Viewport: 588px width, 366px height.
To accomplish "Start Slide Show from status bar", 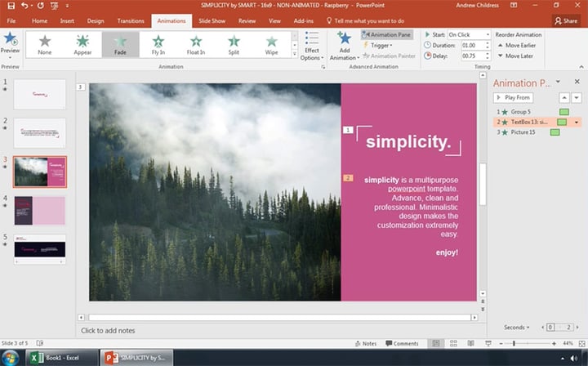I will 488,343.
